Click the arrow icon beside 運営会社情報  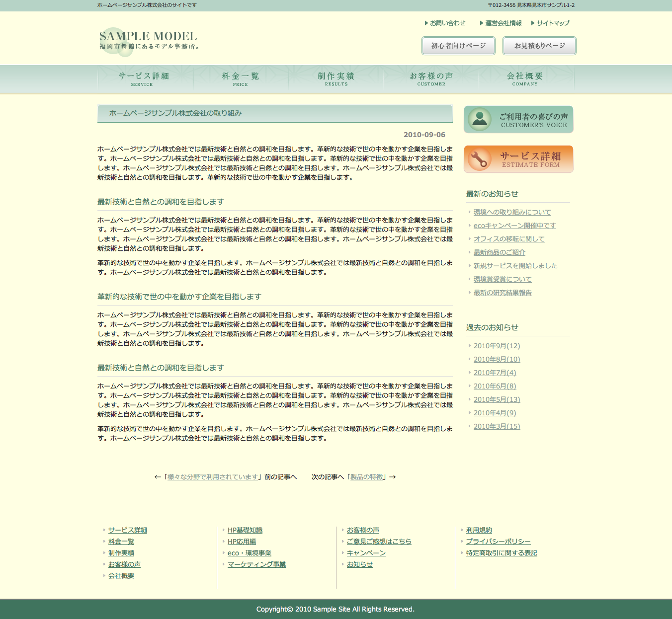pos(482,23)
